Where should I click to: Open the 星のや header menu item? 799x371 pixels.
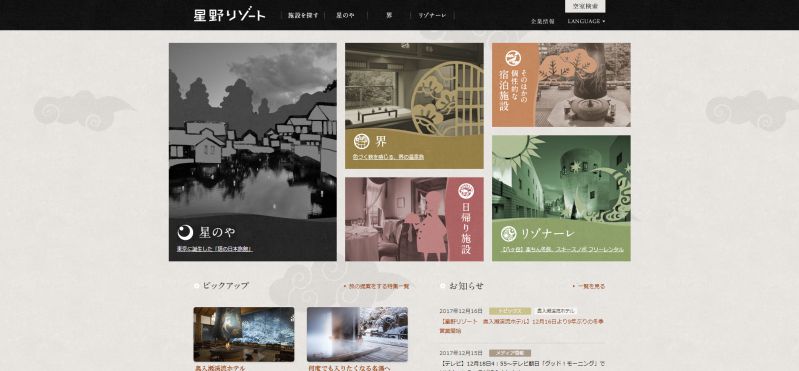[x=345, y=15]
